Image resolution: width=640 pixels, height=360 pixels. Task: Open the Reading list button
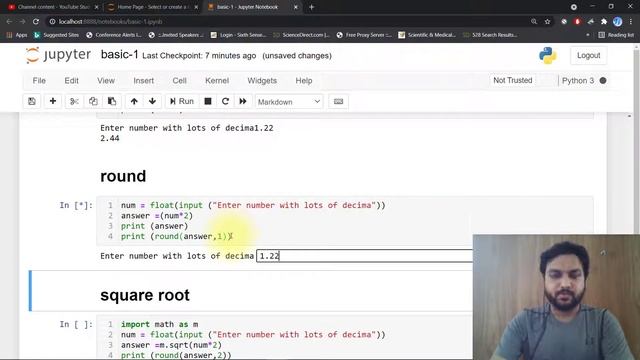616,35
